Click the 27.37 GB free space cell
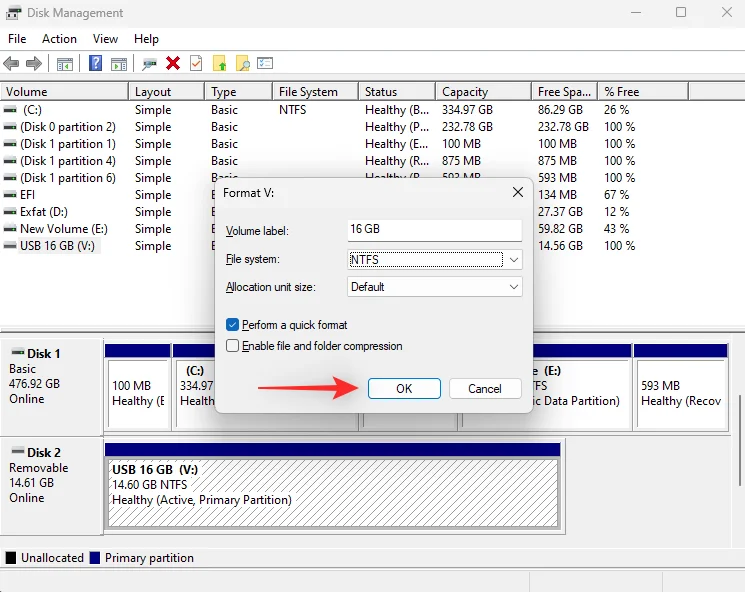This screenshot has height=592, width=745. tap(560, 212)
